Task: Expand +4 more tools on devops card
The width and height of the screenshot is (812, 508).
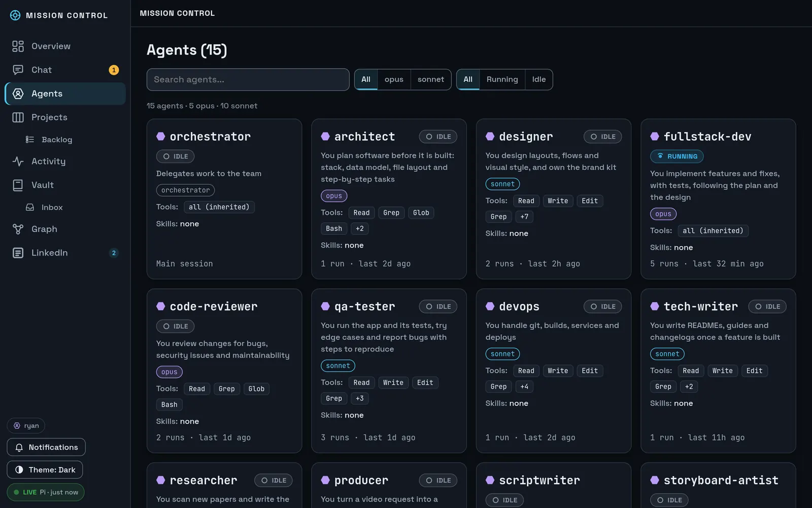Action: tap(524, 387)
